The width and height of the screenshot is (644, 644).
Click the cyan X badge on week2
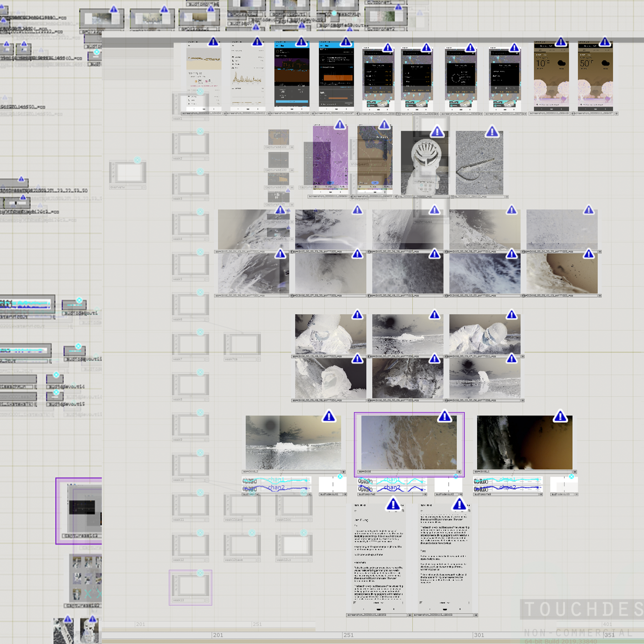[200, 131]
